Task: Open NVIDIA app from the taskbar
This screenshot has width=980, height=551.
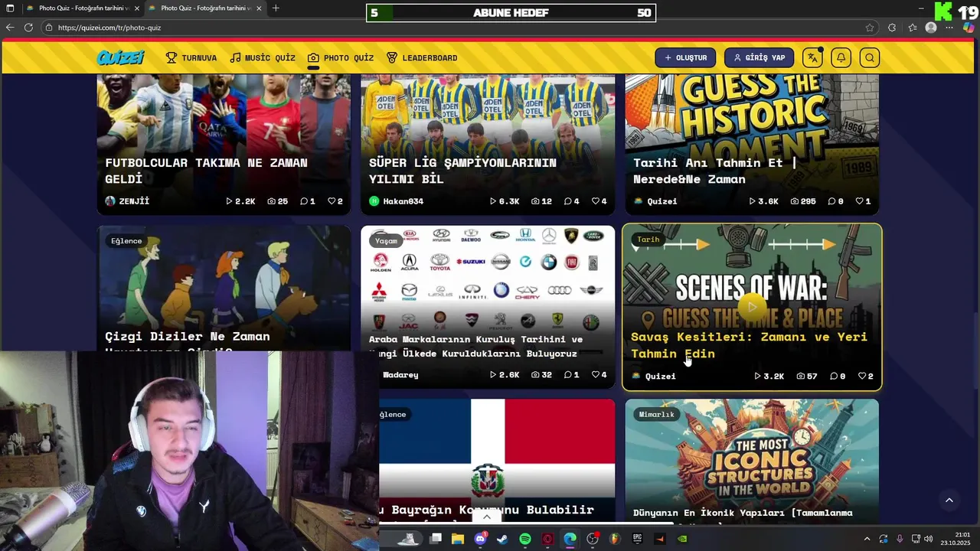Action: coord(682,539)
